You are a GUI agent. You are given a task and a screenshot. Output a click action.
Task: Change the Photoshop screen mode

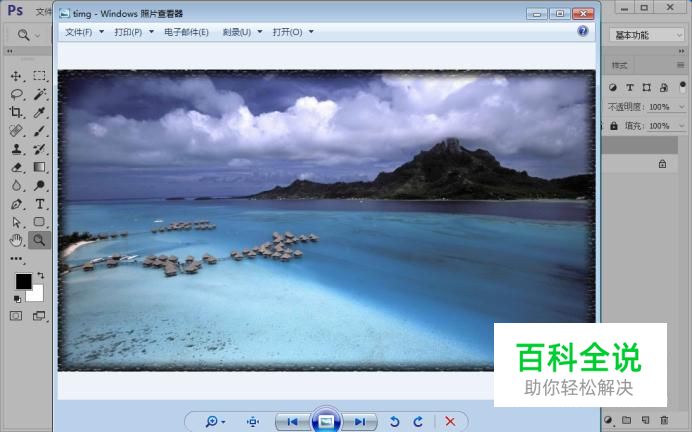click(39, 316)
